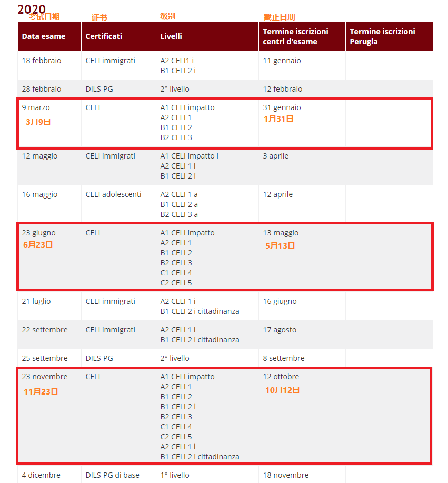Click the 'Certificati' column header
Viewport: 448px width, 483px height.
[118, 36]
